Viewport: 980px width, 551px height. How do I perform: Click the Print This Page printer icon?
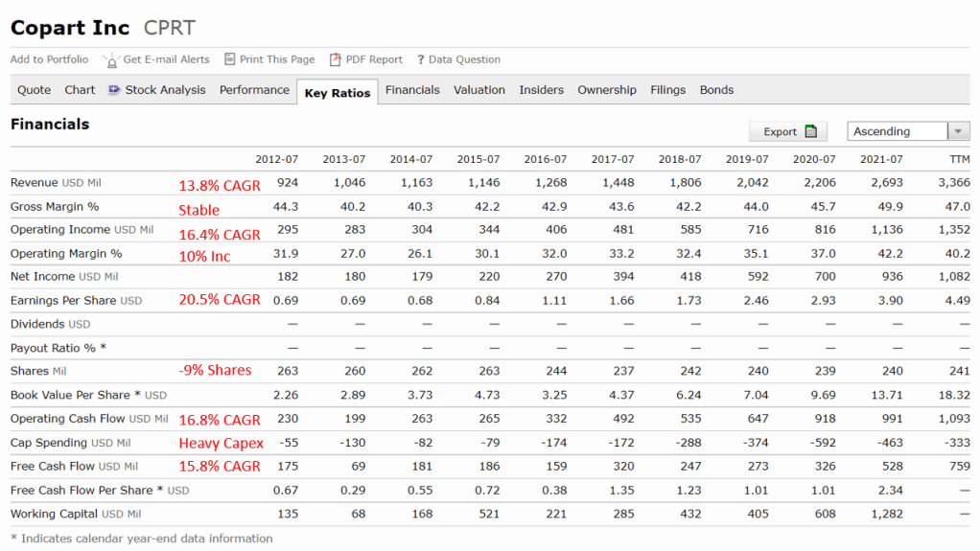pos(230,58)
